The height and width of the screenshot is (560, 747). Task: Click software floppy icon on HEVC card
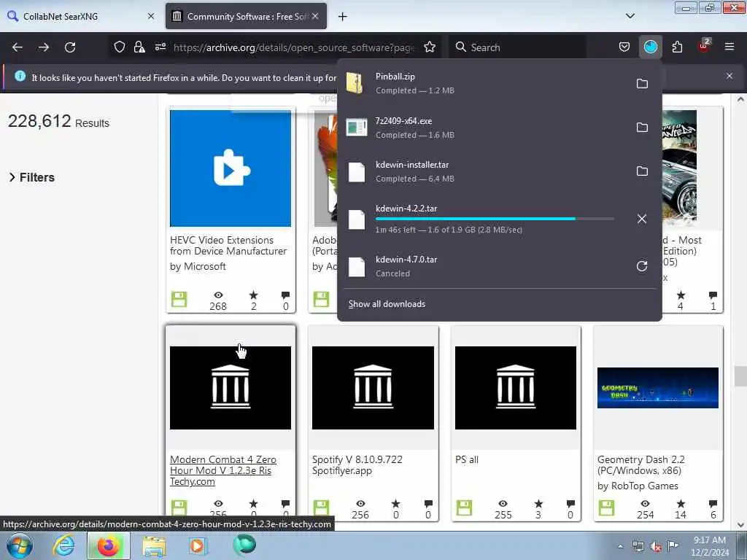click(x=179, y=300)
